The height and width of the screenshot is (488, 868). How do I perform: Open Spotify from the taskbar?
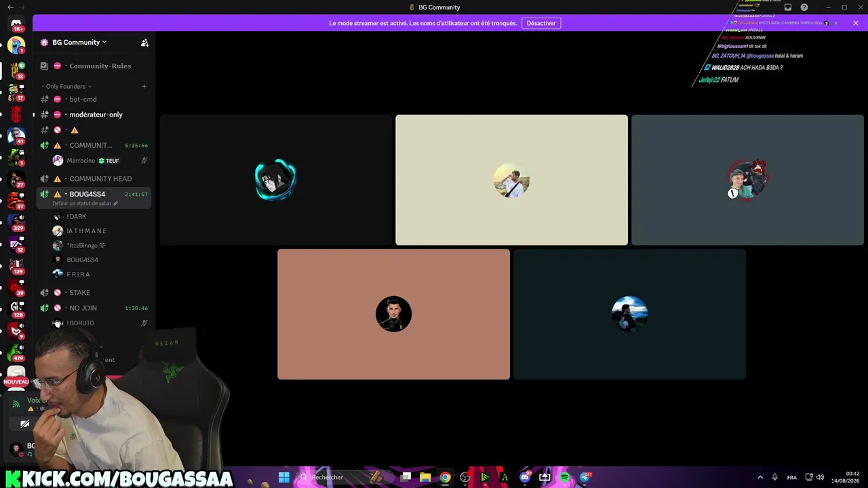[565, 477]
